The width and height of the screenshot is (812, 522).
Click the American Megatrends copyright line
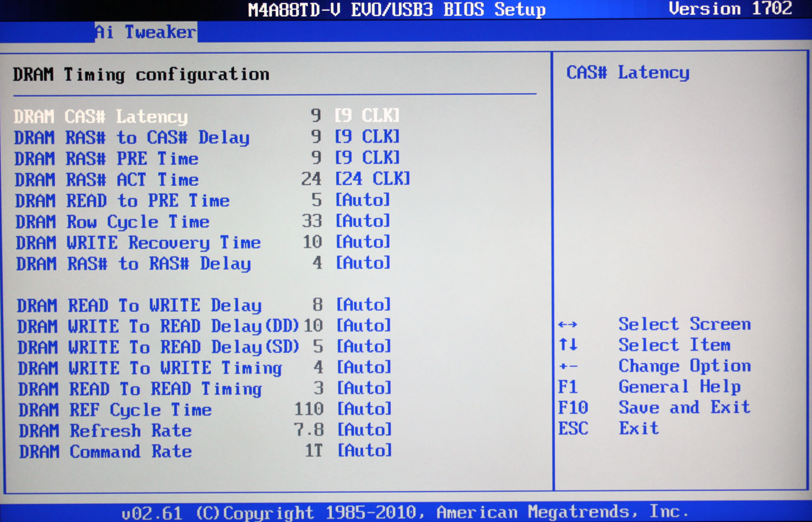[x=405, y=512]
